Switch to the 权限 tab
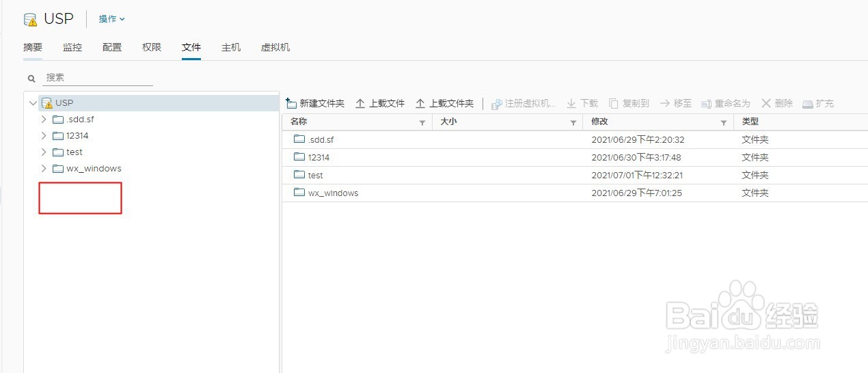The width and height of the screenshot is (868, 373). pos(152,47)
